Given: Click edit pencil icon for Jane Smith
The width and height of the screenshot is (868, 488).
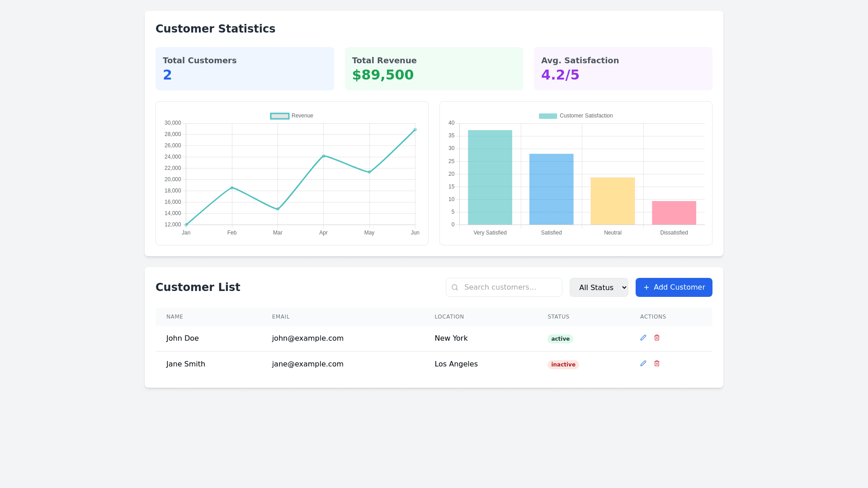Looking at the screenshot, I should [x=643, y=363].
